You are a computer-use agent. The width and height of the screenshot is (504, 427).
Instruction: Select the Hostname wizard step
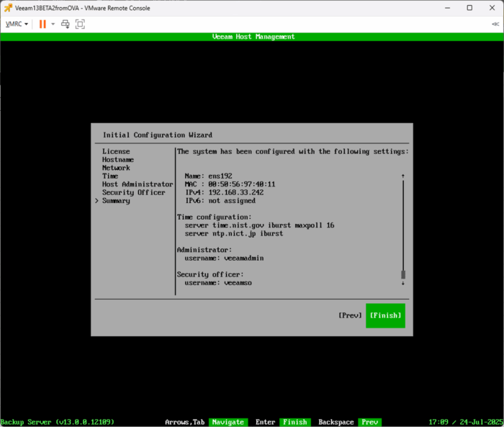coord(118,160)
